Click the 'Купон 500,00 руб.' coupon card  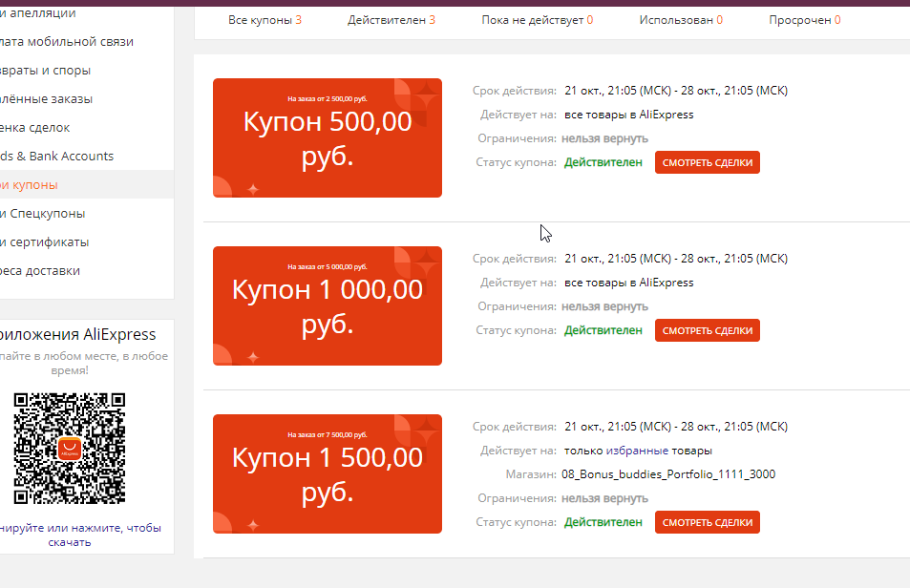[328, 138]
